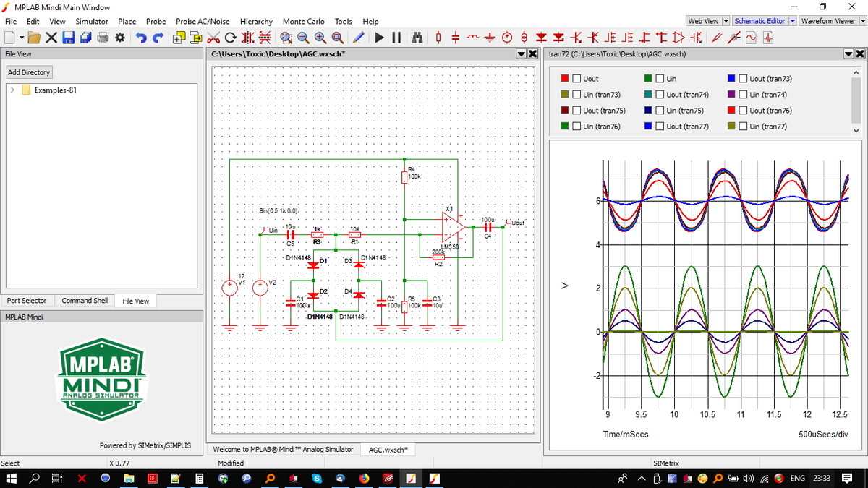Click the Waveform Viewer button

pos(828,21)
